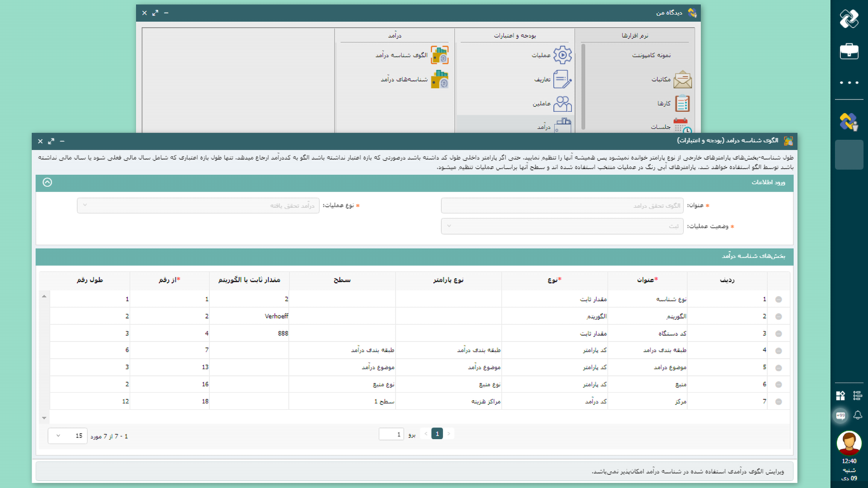The height and width of the screenshot is (488, 868).
Task: Open the نوع عملیات dropdown
Action: [198, 206]
